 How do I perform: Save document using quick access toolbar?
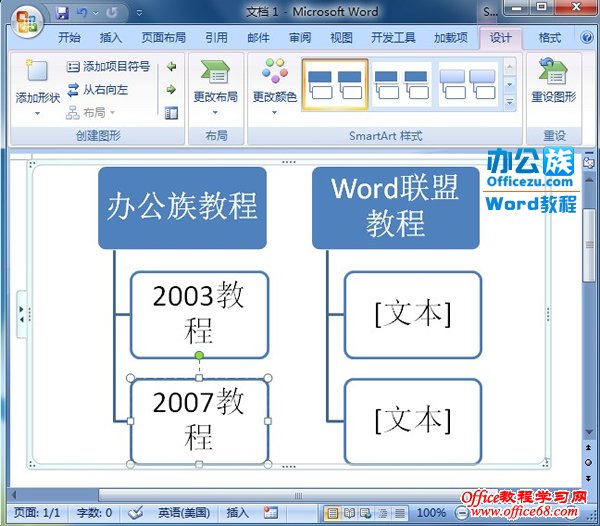[x=63, y=14]
